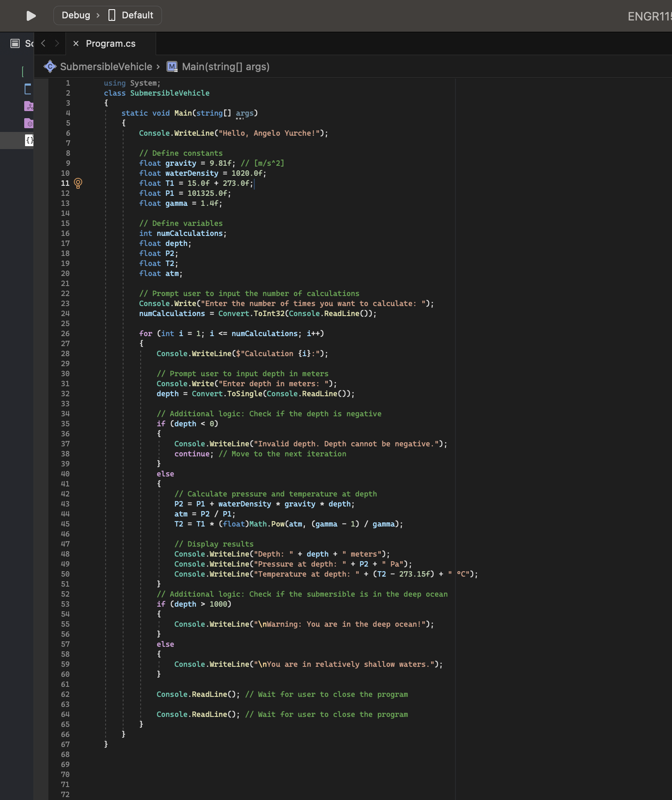Click line number 11 in the gutter
Viewport: 672px width, 800px height.
[x=65, y=183]
